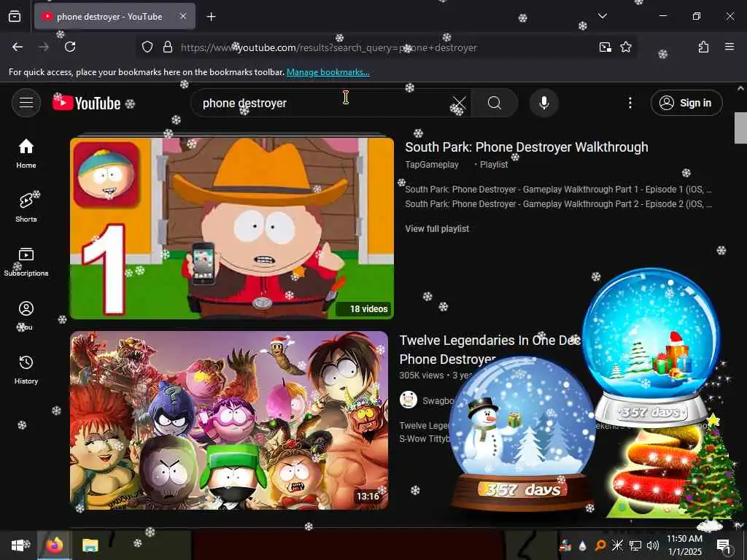Open YouTube settings three-dot menu
The image size is (747, 560).
tap(630, 103)
